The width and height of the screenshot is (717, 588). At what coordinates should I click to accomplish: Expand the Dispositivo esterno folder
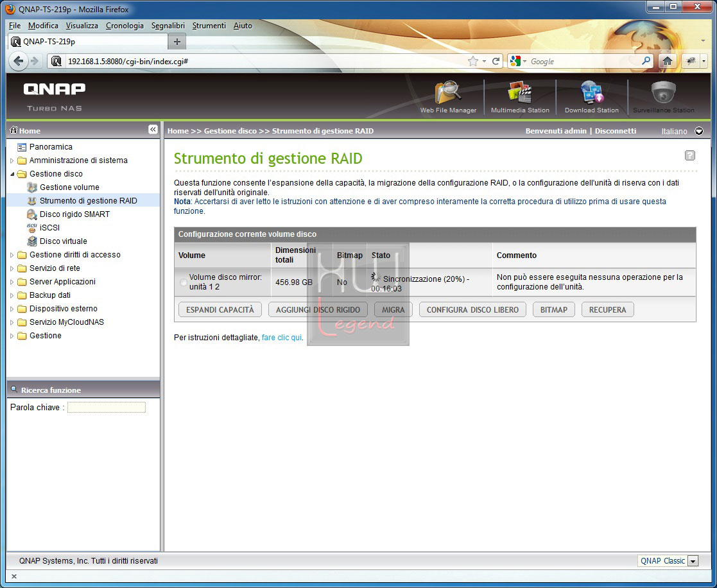12,309
